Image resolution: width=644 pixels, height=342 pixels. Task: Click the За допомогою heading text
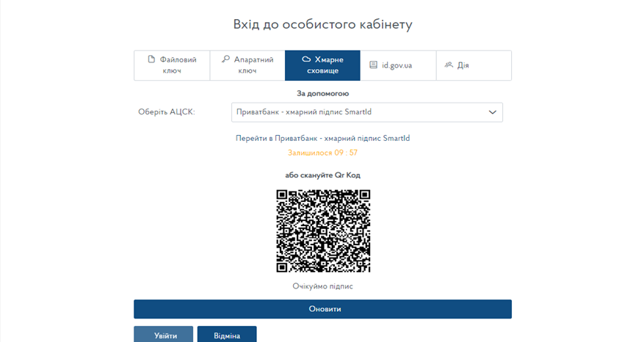322,94
